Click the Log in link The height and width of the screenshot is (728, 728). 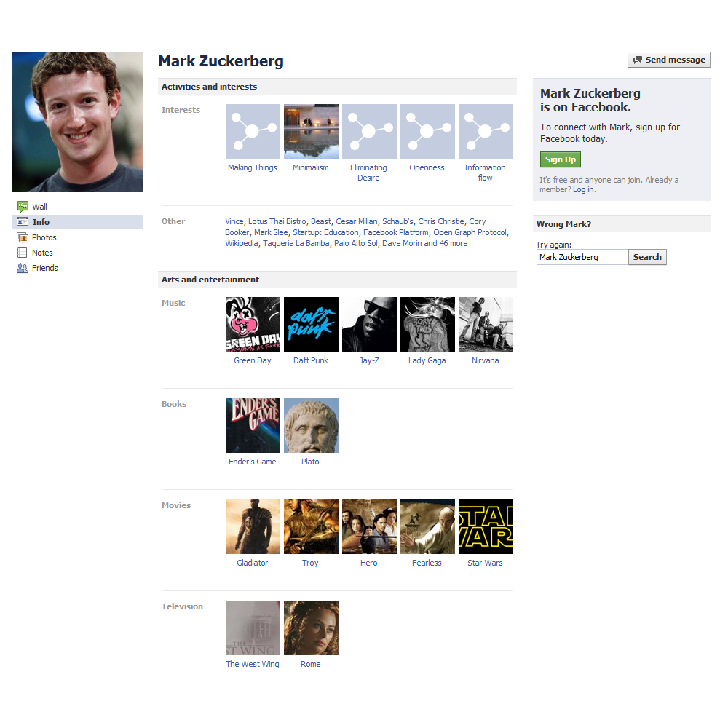[584, 189]
